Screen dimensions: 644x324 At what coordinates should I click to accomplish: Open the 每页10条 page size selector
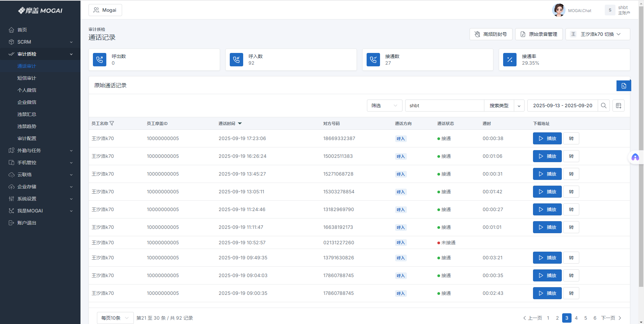tap(115, 318)
